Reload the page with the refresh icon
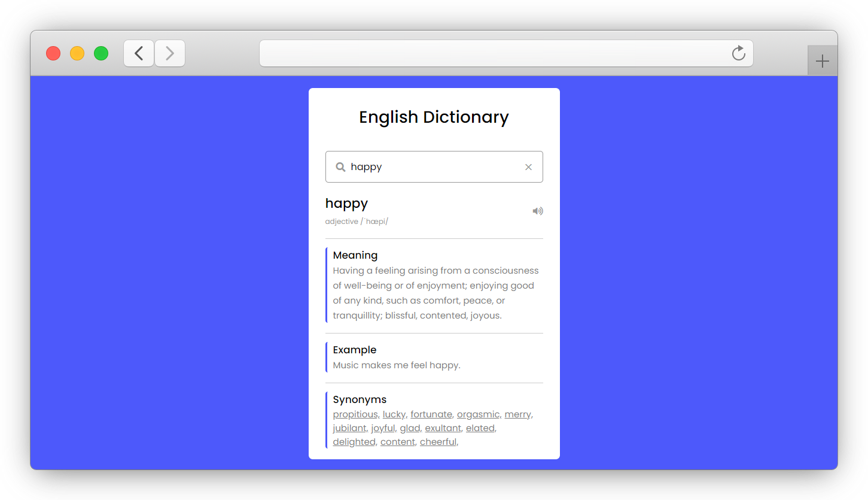The width and height of the screenshot is (868, 500). pyautogui.click(x=738, y=53)
